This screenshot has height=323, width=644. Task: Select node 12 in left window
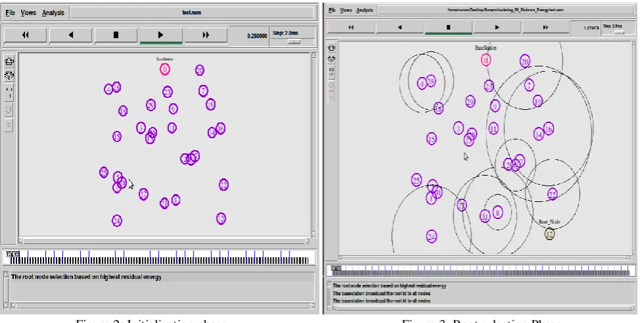click(221, 218)
